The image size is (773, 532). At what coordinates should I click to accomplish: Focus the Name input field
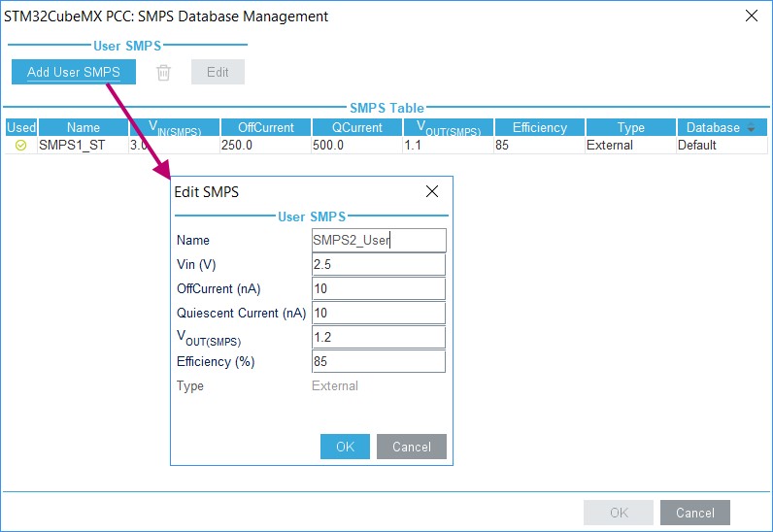click(379, 240)
